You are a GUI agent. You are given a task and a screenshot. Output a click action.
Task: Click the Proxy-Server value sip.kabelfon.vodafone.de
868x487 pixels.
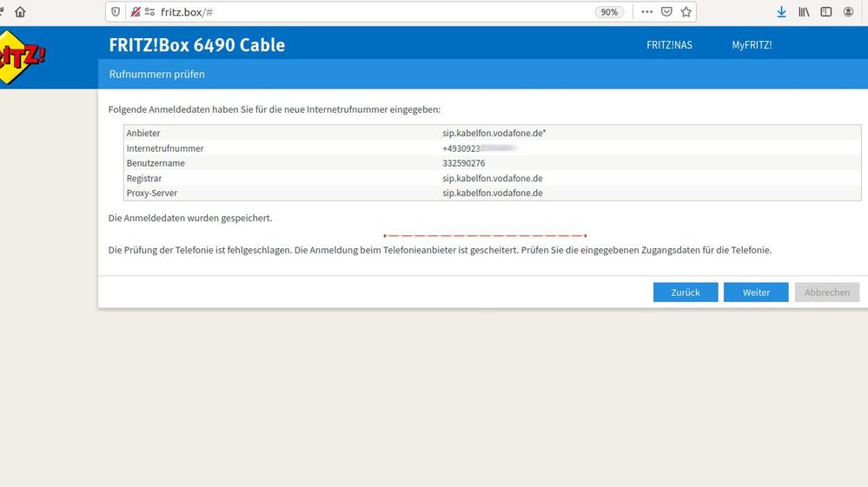pos(493,193)
